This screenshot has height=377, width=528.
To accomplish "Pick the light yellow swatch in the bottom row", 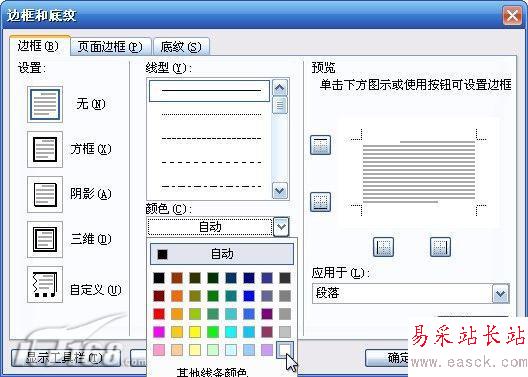I will (x=195, y=350).
